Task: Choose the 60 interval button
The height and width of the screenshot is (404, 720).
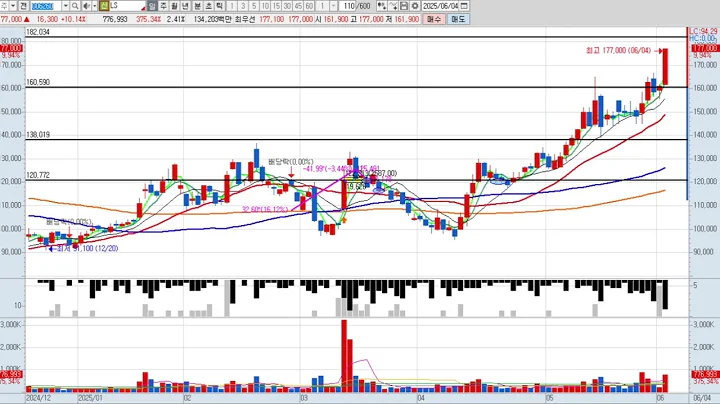Action: (x=309, y=6)
